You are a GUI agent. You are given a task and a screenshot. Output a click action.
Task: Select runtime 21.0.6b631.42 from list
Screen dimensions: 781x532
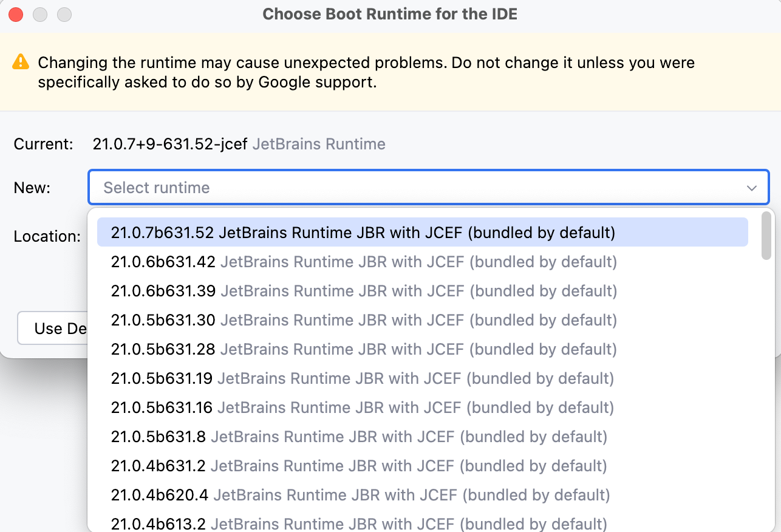(x=423, y=262)
